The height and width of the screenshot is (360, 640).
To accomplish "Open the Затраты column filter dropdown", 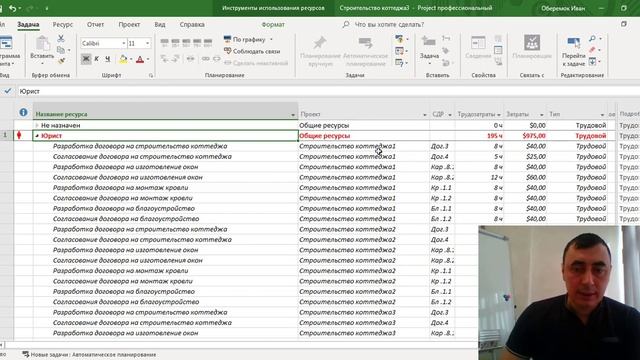I will [x=542, y=115].
